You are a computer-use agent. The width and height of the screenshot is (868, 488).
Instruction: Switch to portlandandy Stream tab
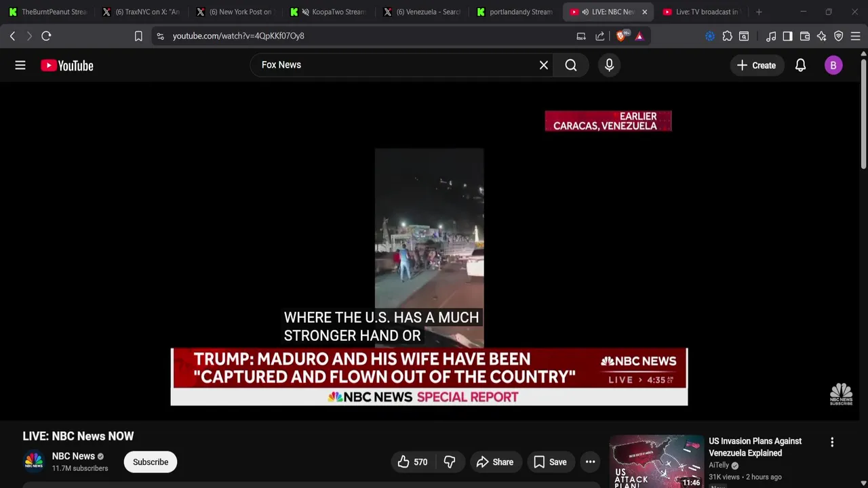click(x=515, y=12)
